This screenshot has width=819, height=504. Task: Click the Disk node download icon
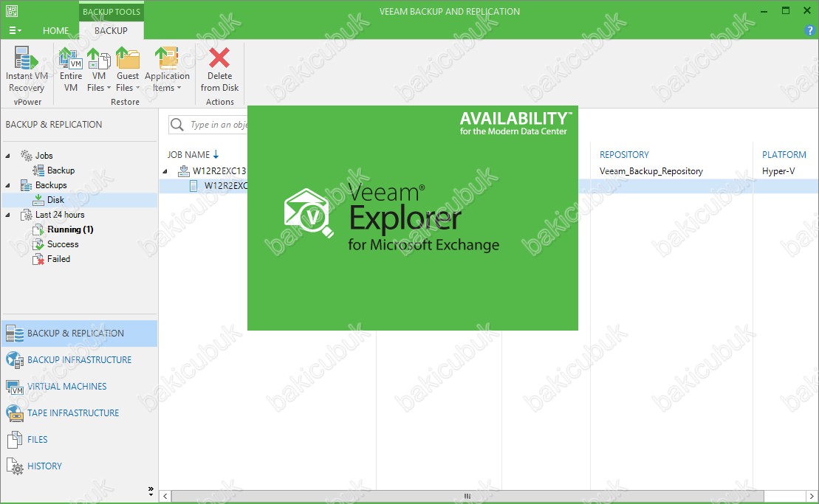[x=38, y=200]
